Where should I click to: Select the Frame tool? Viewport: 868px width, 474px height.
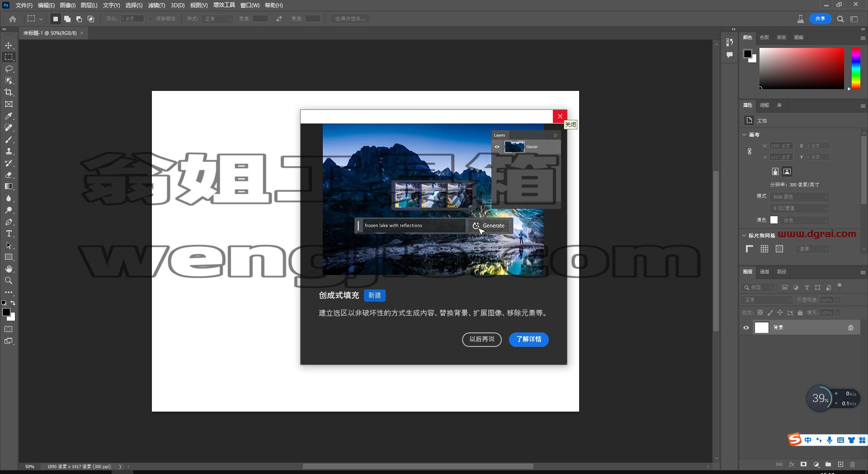click(x=9, y=104)
